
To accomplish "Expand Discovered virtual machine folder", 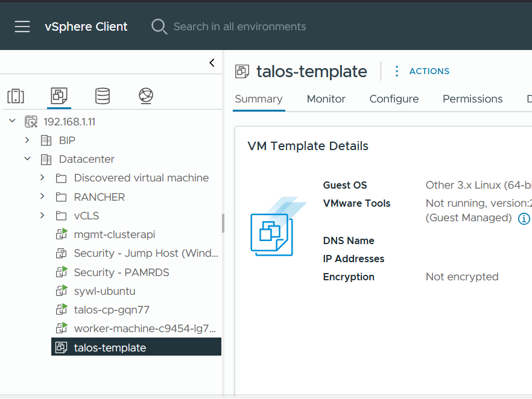I will point(42,177).
